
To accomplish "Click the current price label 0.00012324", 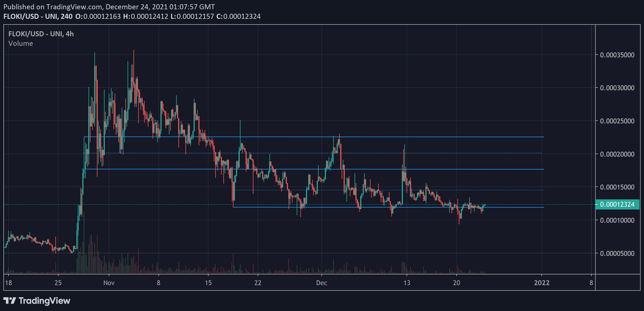I will [x=618, y=205].
